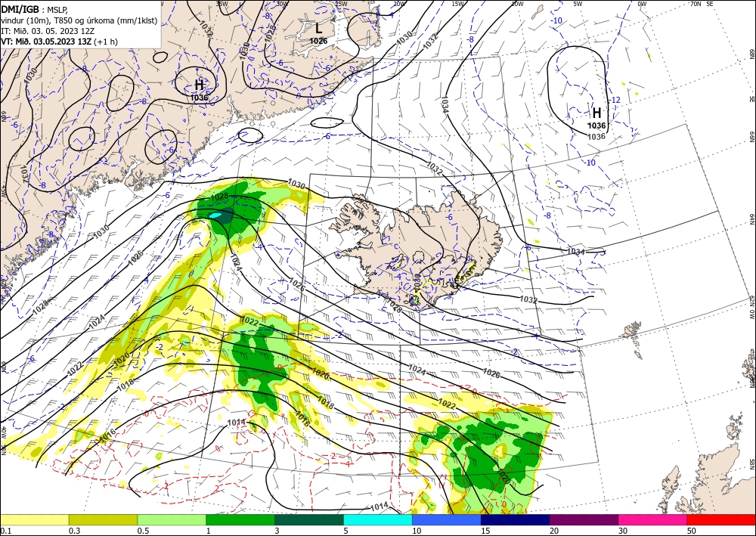Click the legend value "0.5"
Viewport: 756px width, 536px height.
tap(143, 531)
